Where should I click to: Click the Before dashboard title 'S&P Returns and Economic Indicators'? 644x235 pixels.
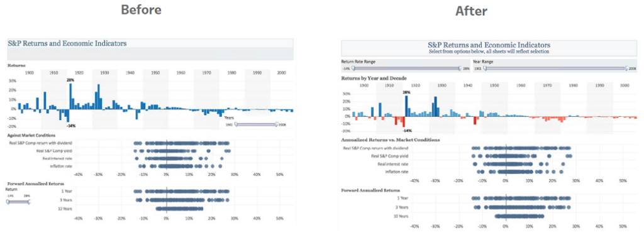(68, 43)
